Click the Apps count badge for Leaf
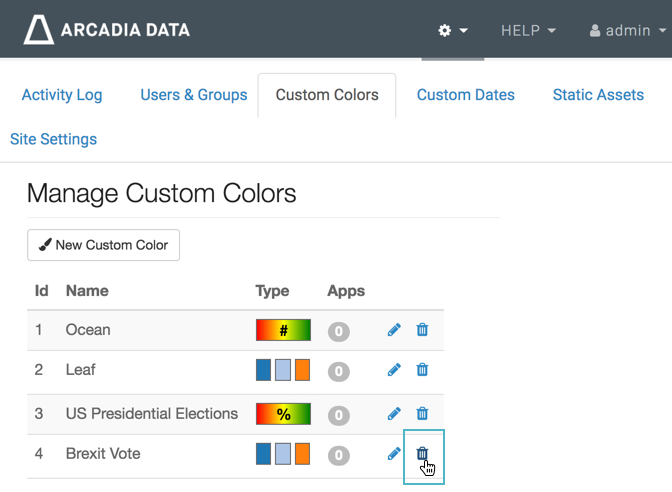This screenshot has width=672, height=492. [x=339, y=372]
